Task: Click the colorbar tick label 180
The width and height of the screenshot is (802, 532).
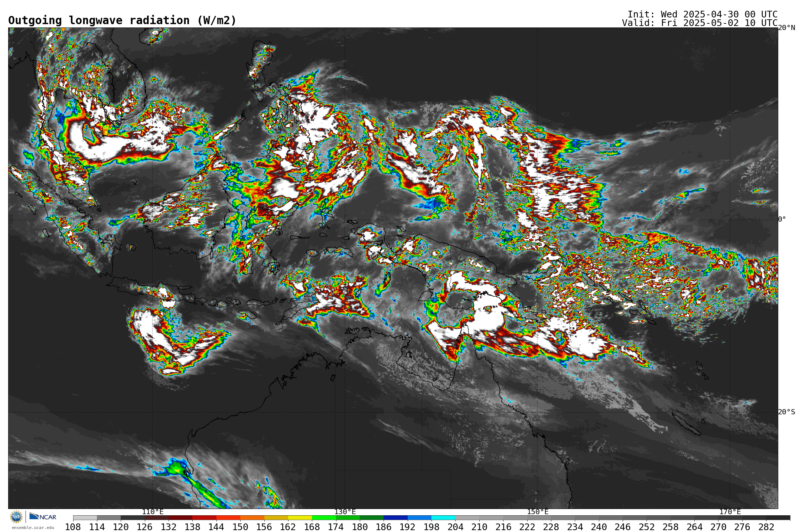Action: [360, 527]
